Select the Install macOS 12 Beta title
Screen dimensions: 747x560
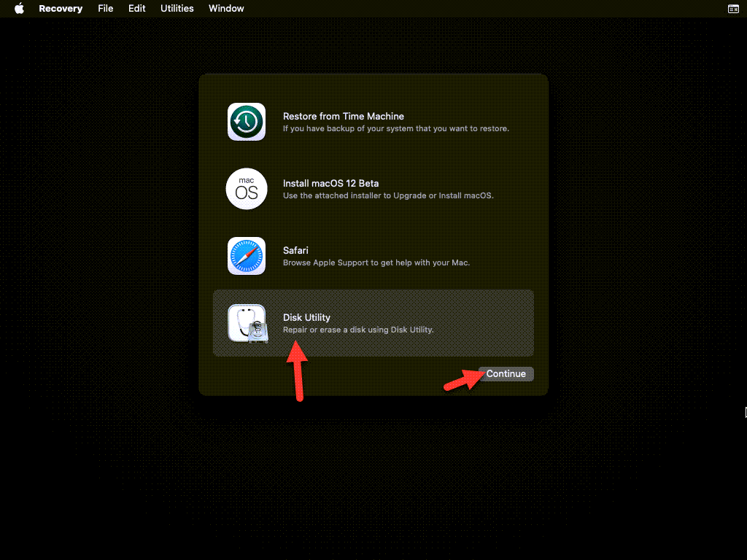tap(330, 183)
